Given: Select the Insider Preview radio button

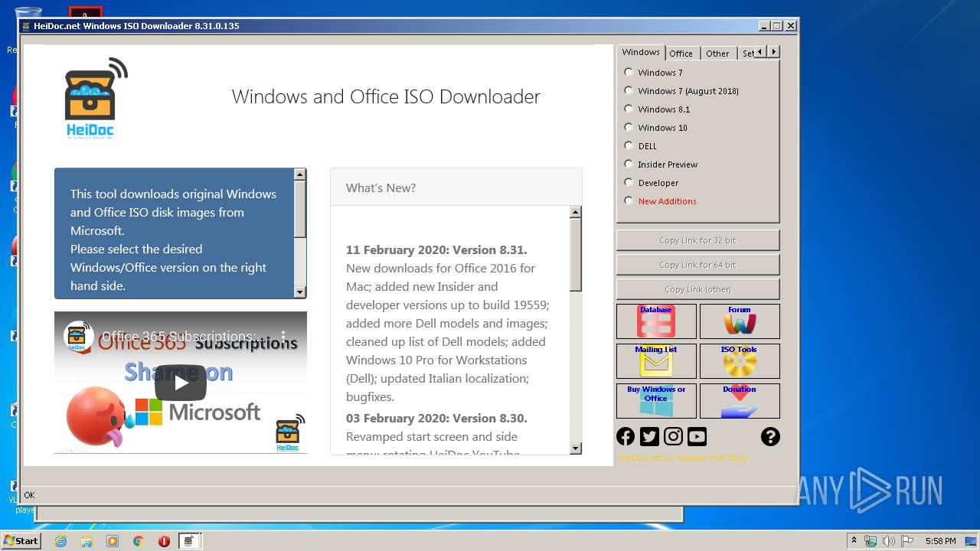Looking at the screenshot, I should [629, 164].
